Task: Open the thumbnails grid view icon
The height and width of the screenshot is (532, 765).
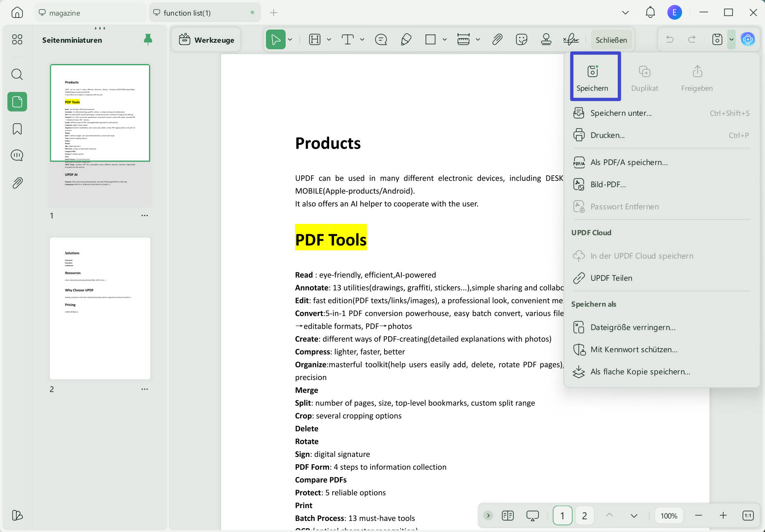Action: (x=17, y=39)
